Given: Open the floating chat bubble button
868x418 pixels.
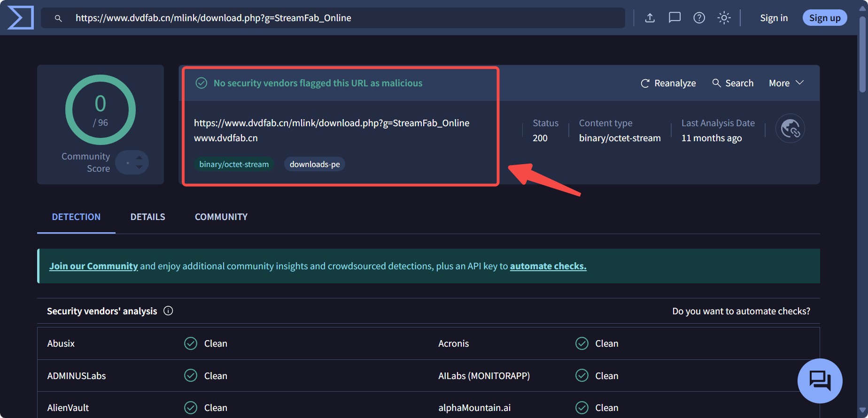Looking at the screenshot, I should pyautogui.click(x=820, y=380).
